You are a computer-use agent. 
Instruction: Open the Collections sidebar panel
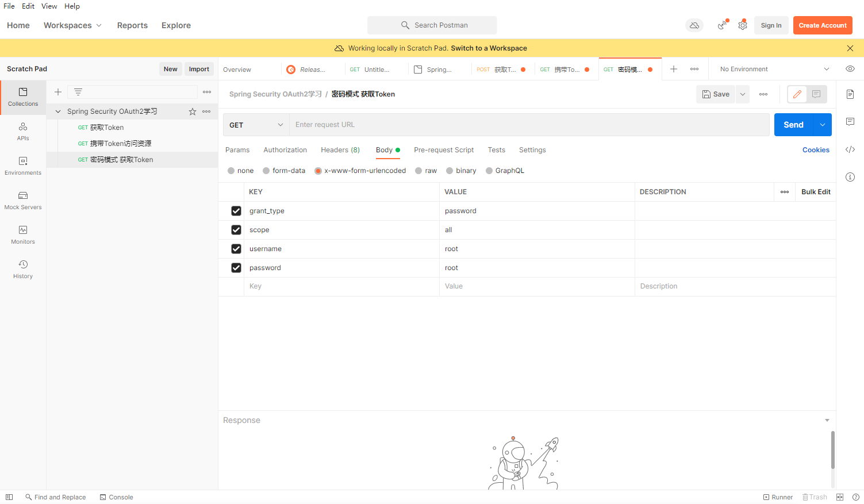[23, 97]
